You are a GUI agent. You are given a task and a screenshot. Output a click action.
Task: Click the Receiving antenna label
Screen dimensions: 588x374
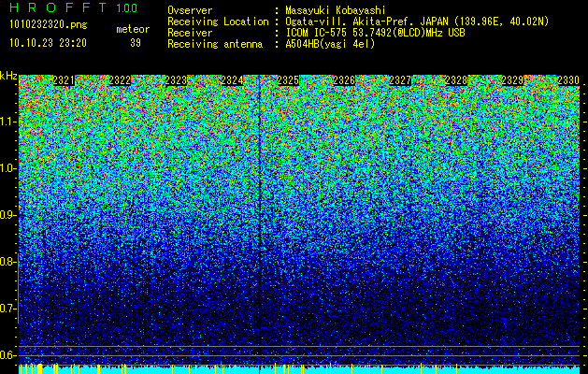pyautogui.click(x=215, y=44)
